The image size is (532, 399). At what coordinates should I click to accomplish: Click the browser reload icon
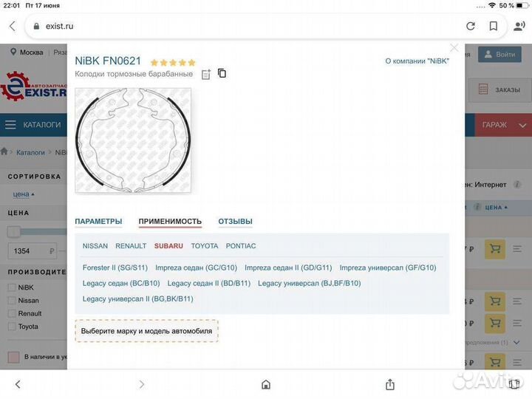coord(471,26)
